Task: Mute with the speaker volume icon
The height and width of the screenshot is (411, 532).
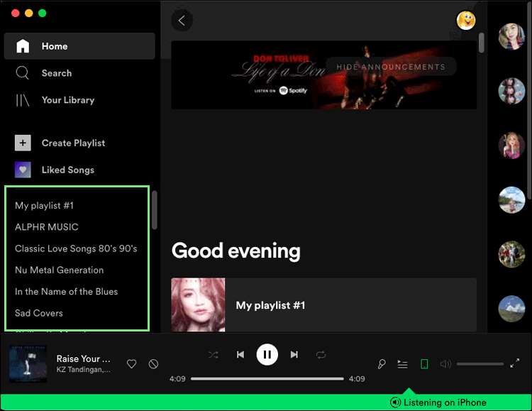Action: (445, 364)
